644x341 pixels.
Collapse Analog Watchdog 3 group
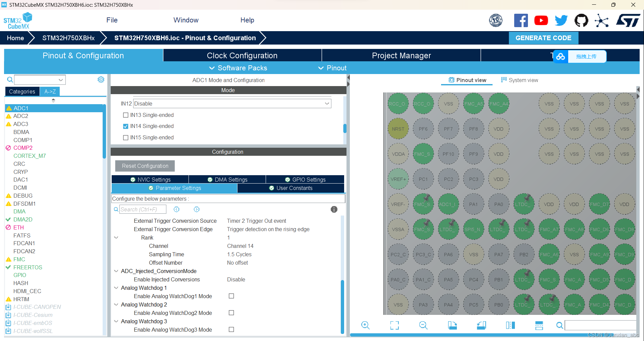[x=116, y=321]
